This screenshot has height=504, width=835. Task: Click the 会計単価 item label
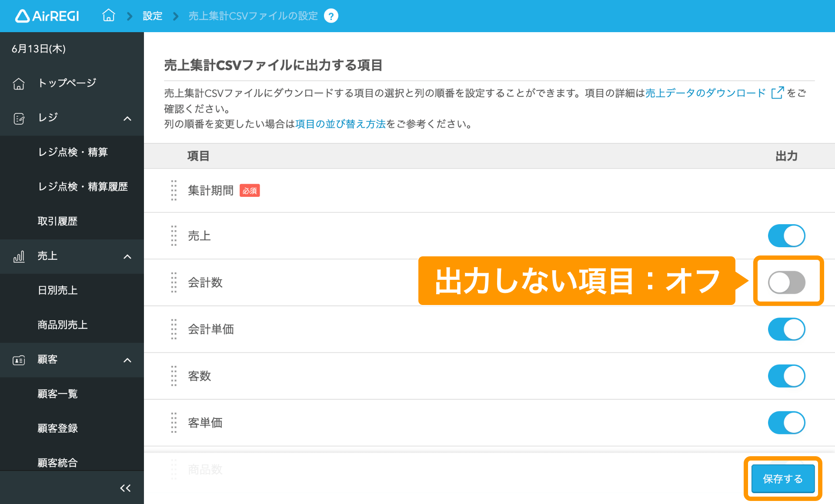pos(210,329)
